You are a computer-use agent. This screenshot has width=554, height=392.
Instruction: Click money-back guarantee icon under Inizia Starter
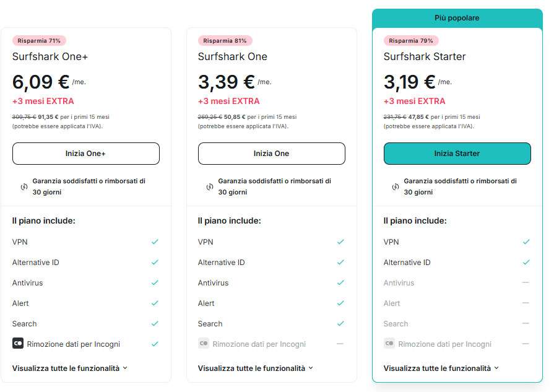395,186
